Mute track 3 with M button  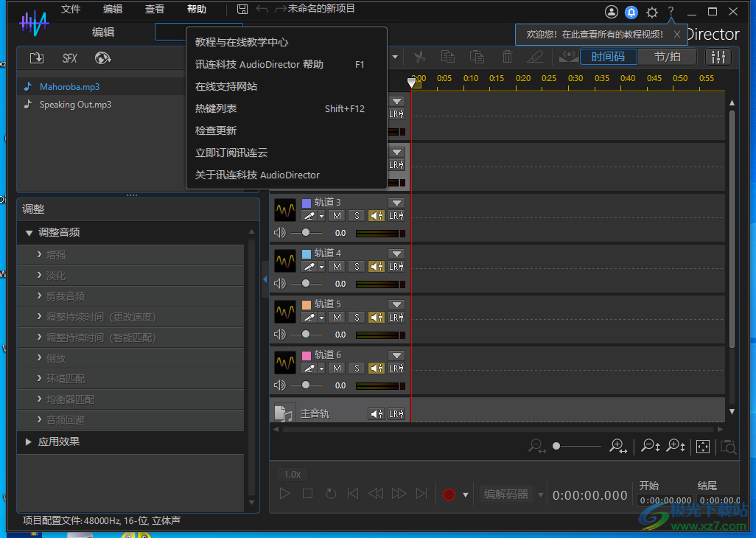click(x=337, y=216)
